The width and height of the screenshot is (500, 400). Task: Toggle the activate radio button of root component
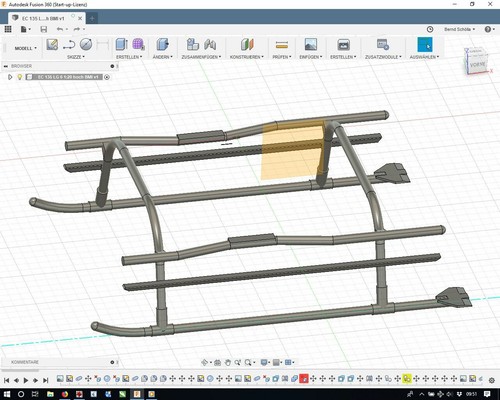tap(107, 77)
